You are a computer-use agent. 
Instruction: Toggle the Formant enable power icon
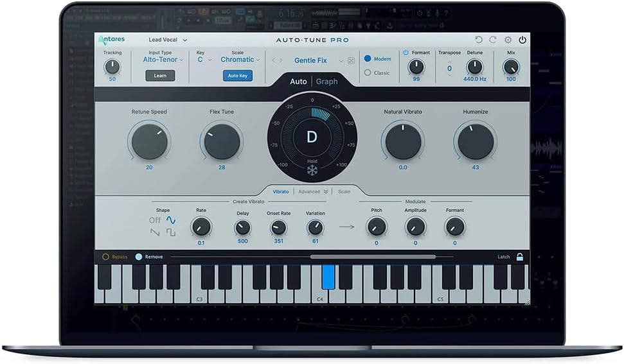406,53
